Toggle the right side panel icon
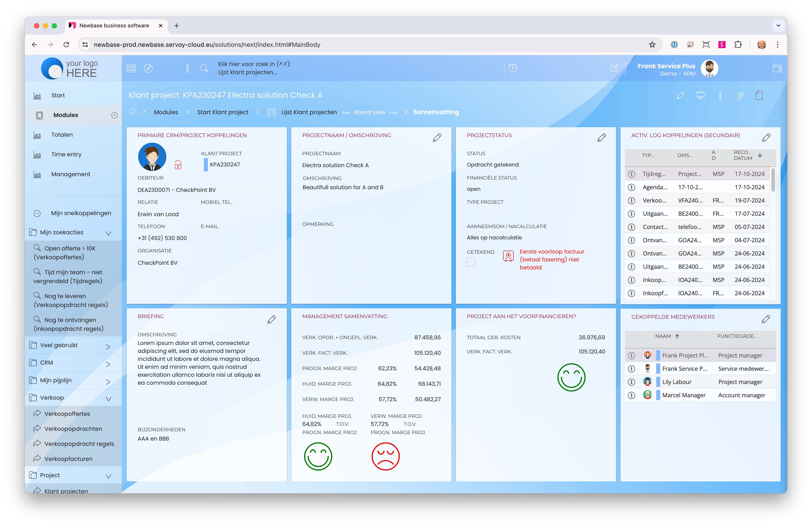Image resolution: width=812 pixels, height=526 pixels. (x=777, y=68)
